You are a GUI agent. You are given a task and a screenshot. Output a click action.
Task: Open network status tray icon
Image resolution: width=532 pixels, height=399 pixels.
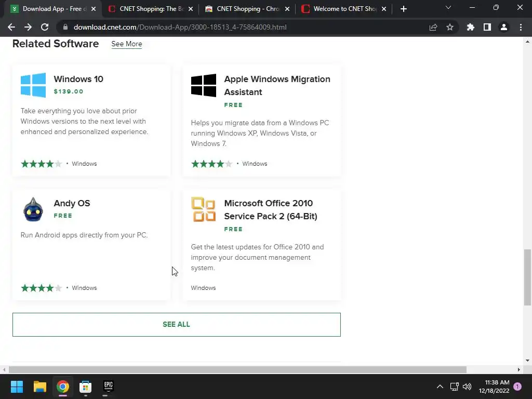pyautogui.click(x=454, y=387)
